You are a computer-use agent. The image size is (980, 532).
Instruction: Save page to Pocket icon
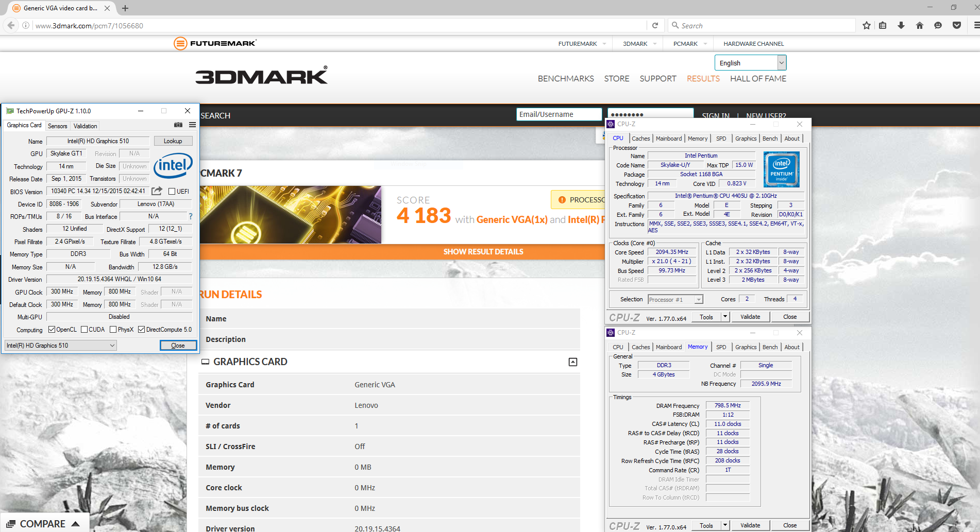(957, 25)
